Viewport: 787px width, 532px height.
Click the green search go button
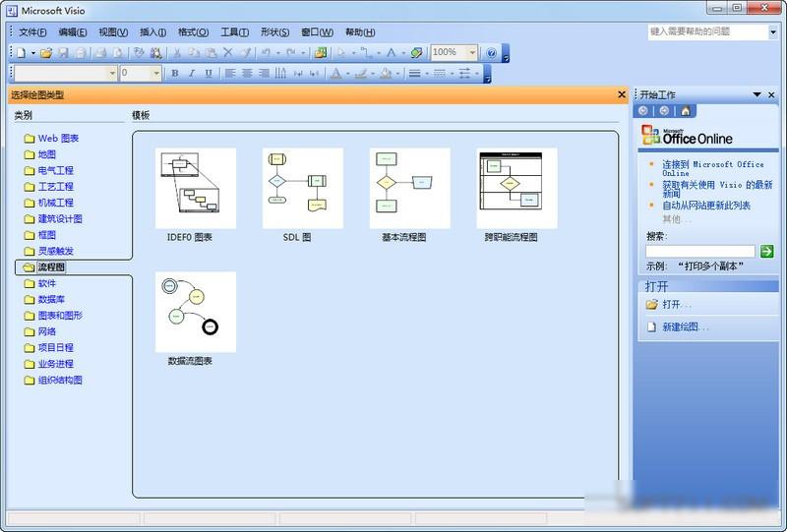click(766, 251)
